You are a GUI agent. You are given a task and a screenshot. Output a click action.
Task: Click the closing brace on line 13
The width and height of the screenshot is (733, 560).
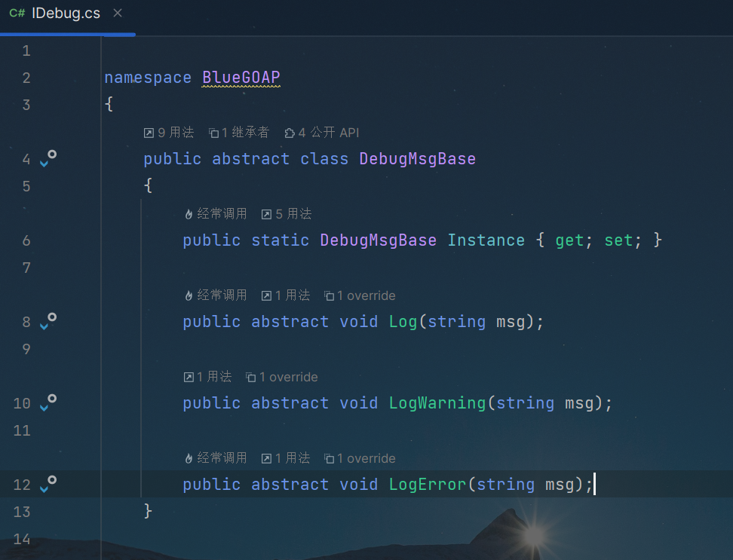pos(149,511)
